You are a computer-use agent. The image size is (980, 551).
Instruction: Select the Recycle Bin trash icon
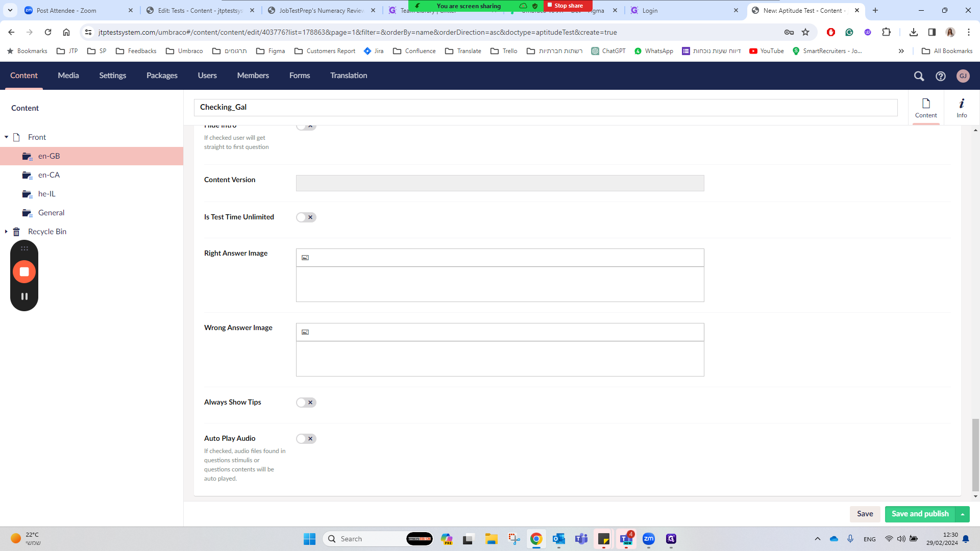16,232
